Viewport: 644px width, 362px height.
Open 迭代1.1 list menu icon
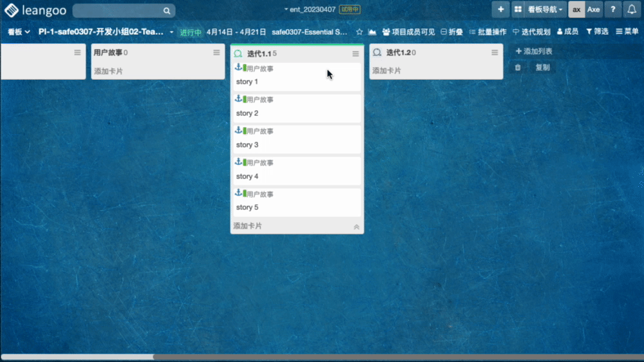[355, 53]
